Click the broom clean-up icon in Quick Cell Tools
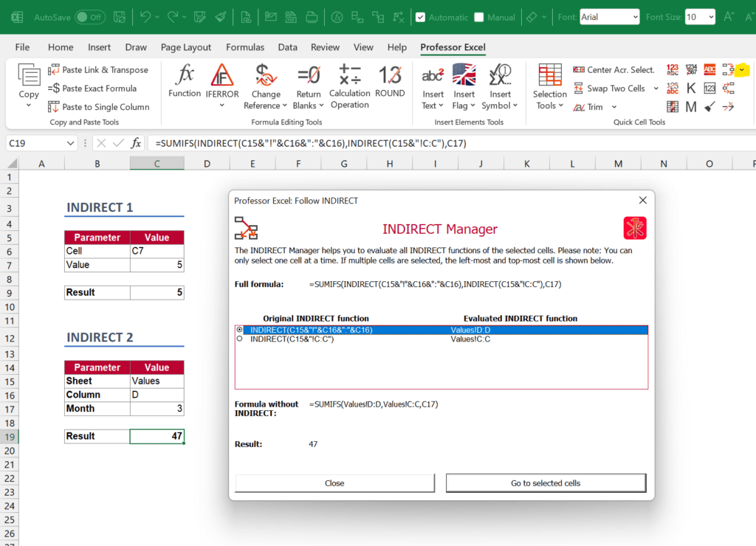Image resolution: width=756 pixels, height=546 pixels. (709, 106)
